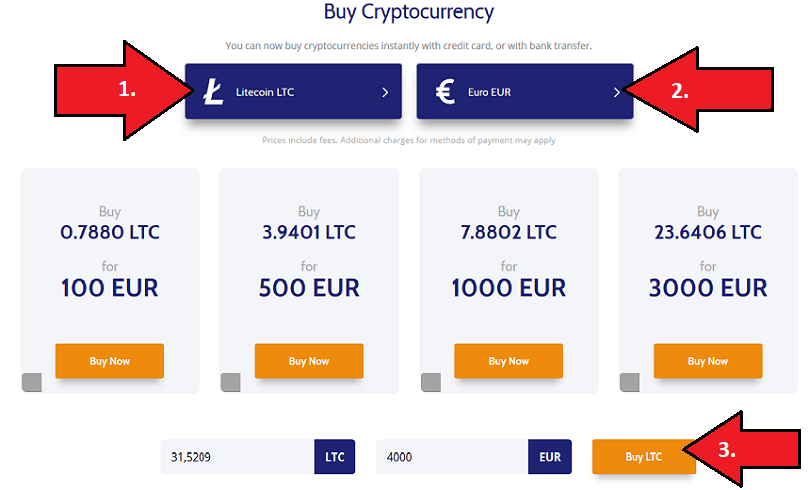The height and width of the screenshot is (490, 809).
Task: Click the LTC unit label box
Action: (335, 457)
